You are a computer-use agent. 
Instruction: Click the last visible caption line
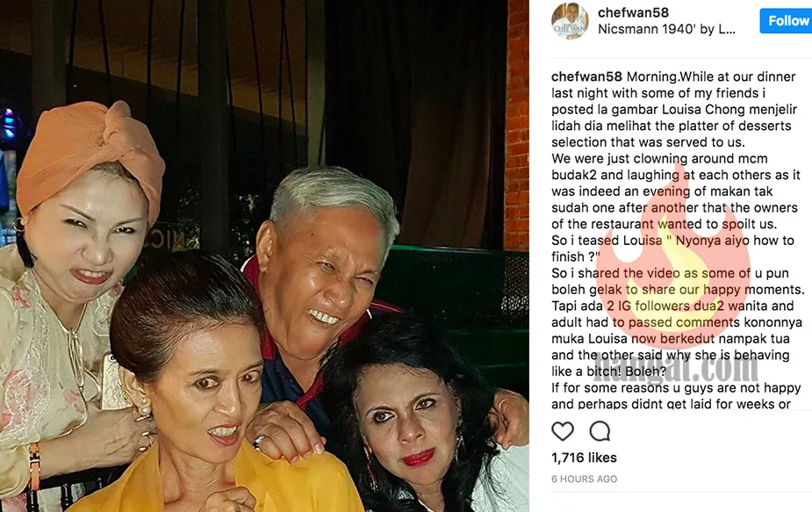[x=671, y=404]
